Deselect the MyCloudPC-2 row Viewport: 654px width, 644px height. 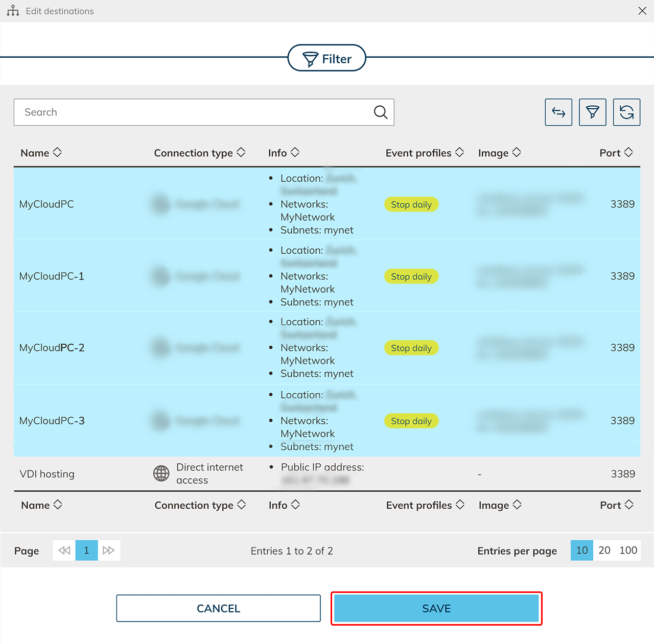tap(52, 348)
